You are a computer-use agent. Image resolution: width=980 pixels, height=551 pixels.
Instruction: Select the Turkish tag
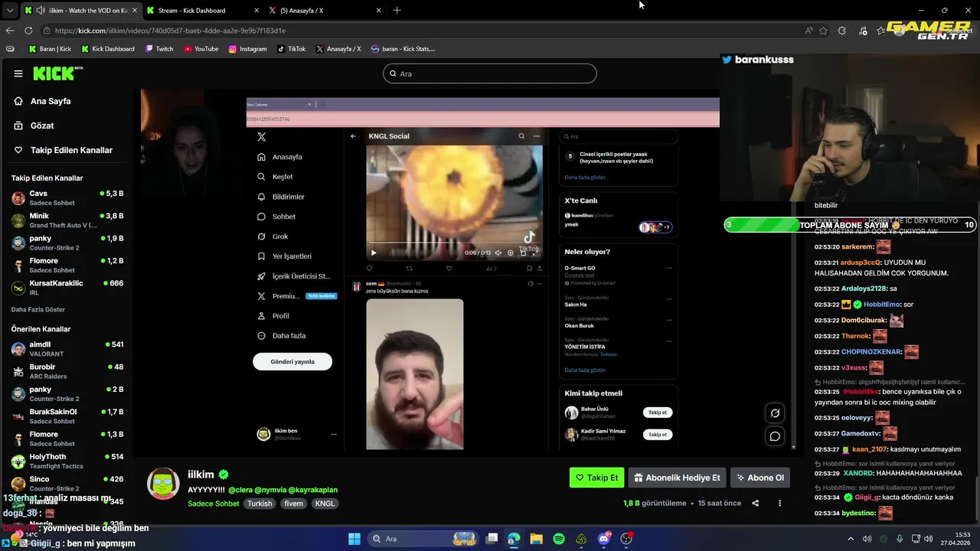260,504
